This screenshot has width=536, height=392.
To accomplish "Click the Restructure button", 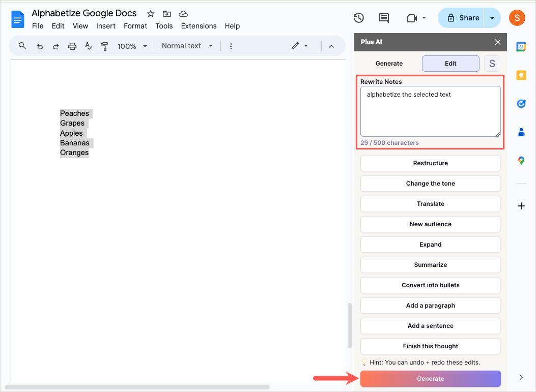I will coord(430,163).
